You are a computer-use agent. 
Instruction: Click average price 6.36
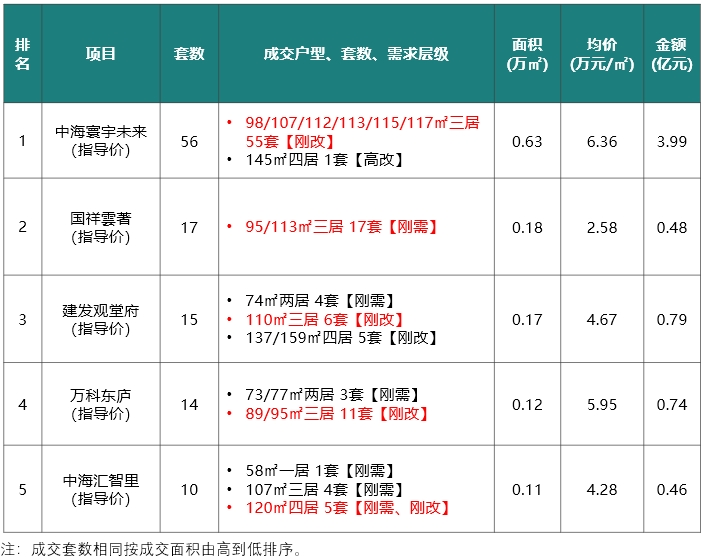pos(602,142)
